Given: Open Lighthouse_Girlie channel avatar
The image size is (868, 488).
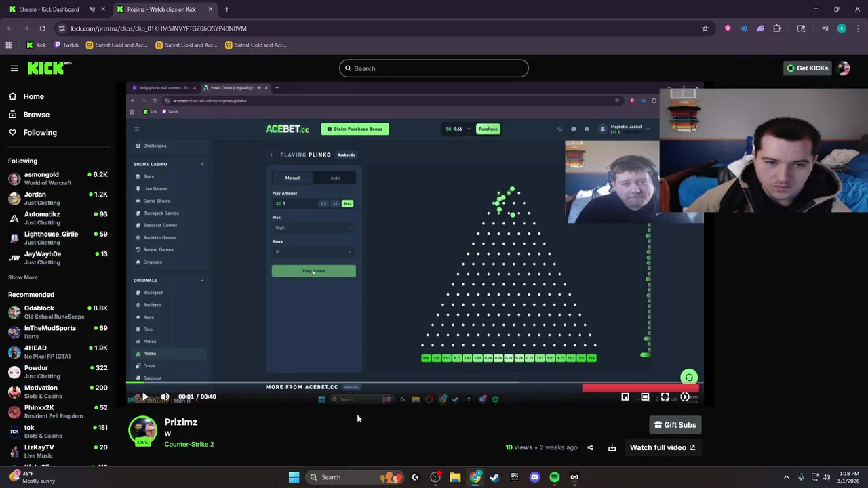Looking at the screenshot, I should 14,238.
